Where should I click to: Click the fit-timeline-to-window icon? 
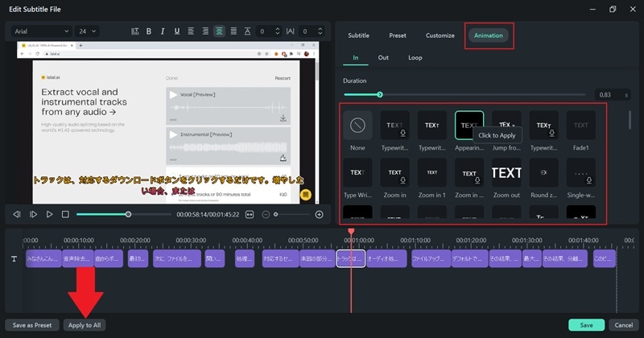coord(250,214)
